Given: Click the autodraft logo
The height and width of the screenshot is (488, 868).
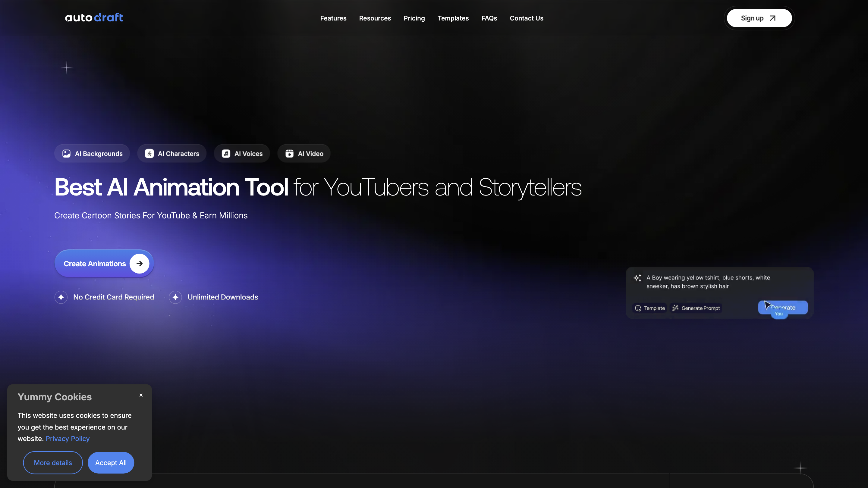Looking at the screenshot, I should pos(94,17).
